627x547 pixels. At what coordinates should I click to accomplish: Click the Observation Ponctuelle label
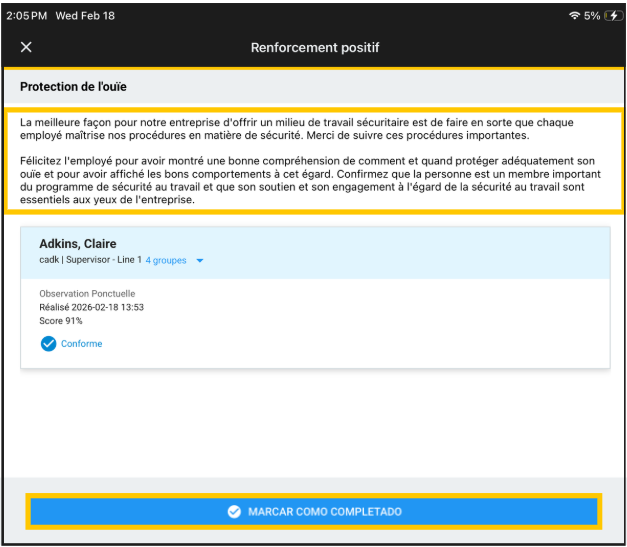coord(86,294)
